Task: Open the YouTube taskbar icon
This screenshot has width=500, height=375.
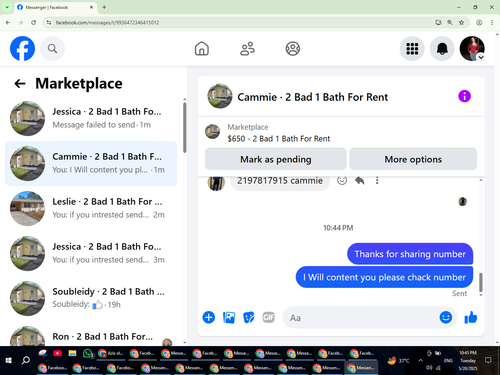Action: pos(57,353)
